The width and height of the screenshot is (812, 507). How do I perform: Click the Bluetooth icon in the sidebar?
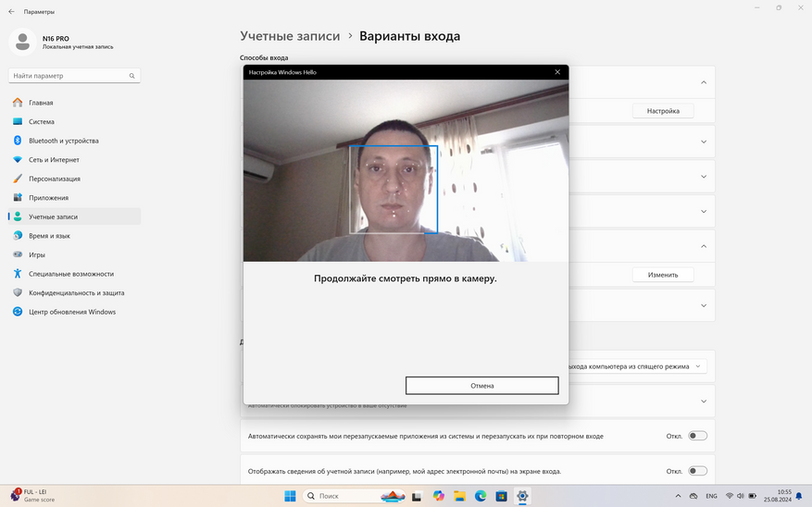tap(18, 141)
